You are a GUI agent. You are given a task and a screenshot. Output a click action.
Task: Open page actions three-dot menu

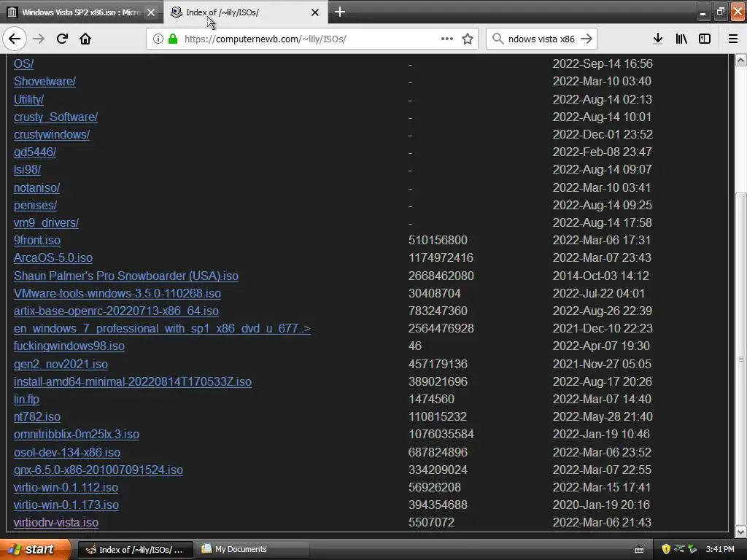(447, 39)
